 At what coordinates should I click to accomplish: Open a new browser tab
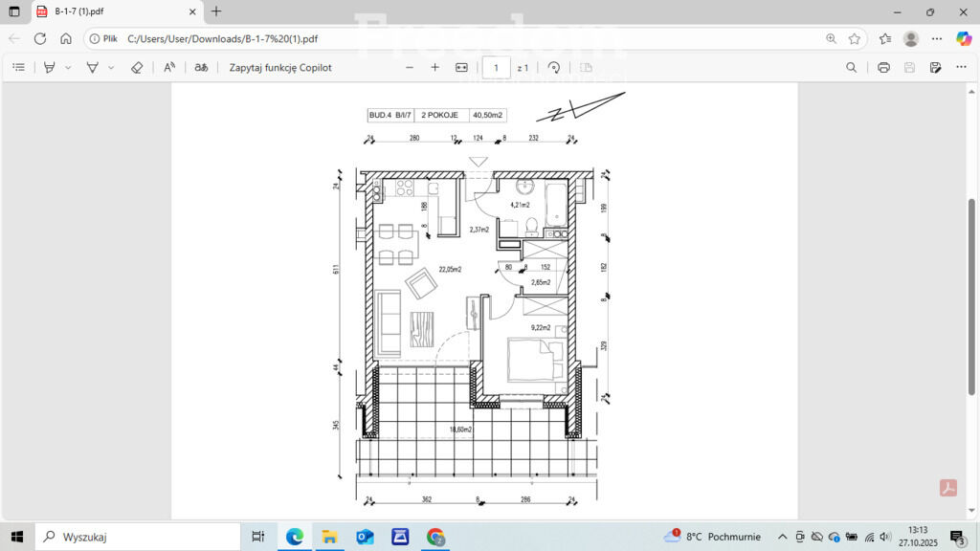click(x=216, y=11)
